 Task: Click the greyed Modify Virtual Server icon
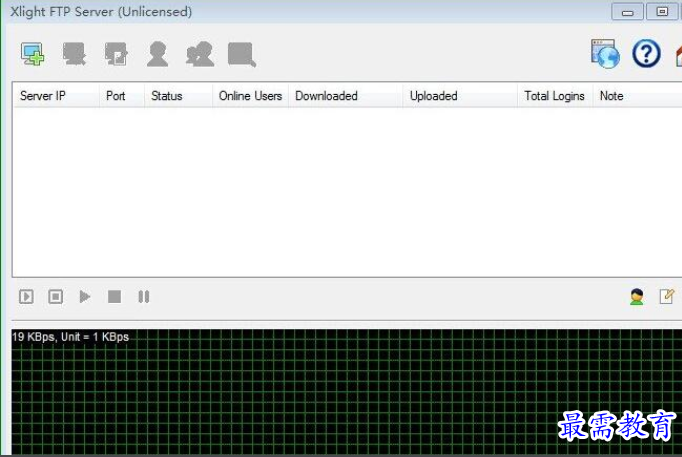click(x=116, y=54)
